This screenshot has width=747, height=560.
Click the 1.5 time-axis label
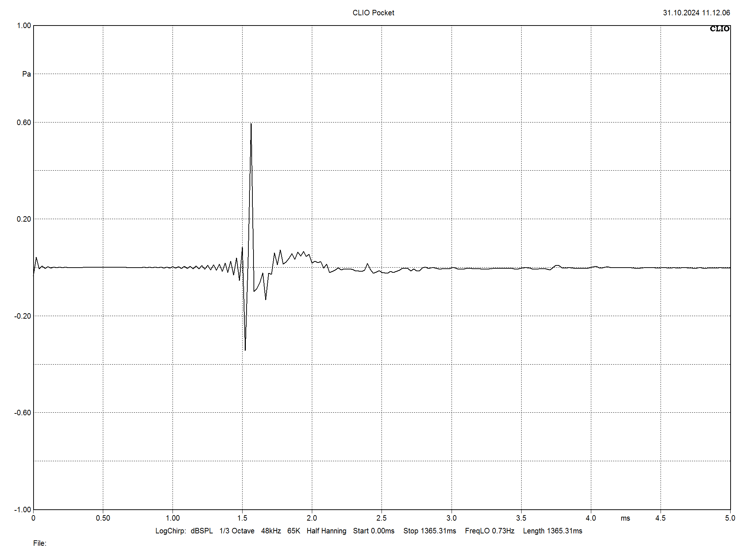click(242, 518)
